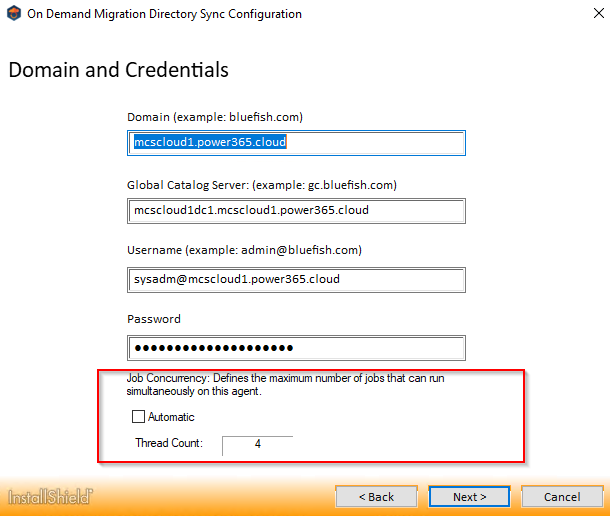Click the Global Catalog Server field

click(x=296, y=211)
